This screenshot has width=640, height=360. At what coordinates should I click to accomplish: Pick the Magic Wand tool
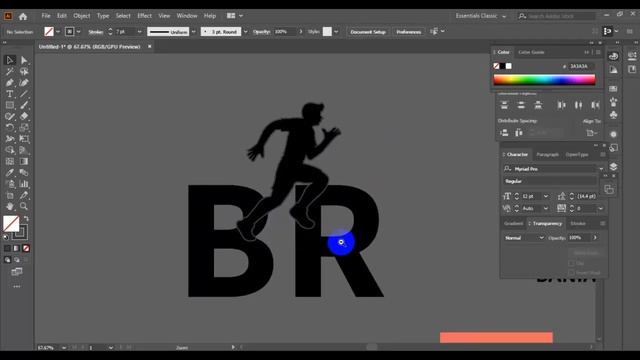click(x=9, y=72)
